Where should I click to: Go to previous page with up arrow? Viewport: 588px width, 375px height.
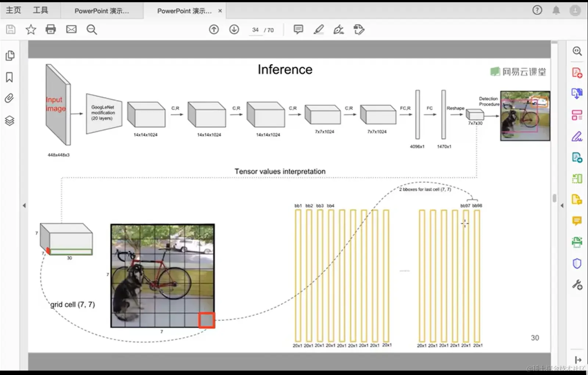tap(214, 29)
